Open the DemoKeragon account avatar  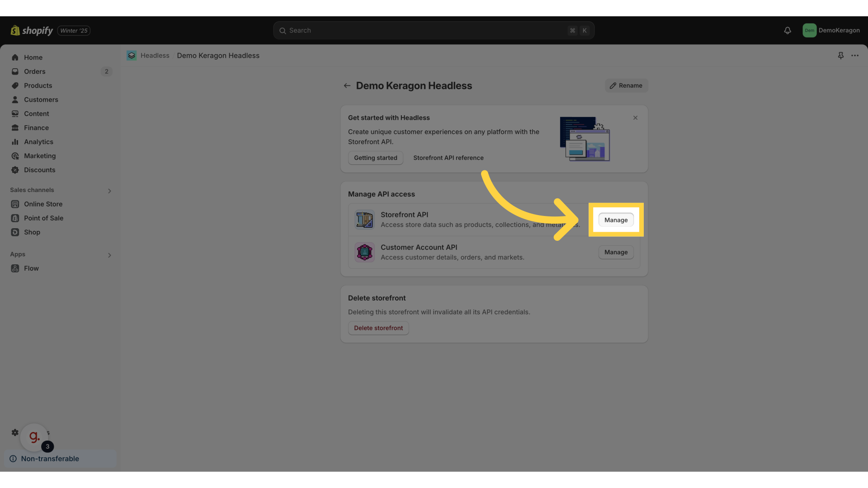[x=809, y=30]
